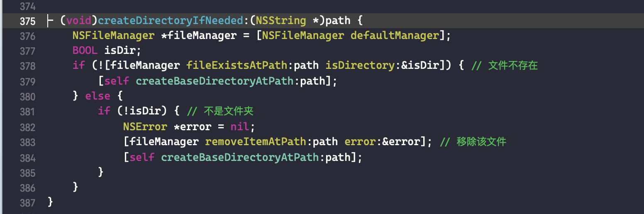Click the nil keyword

coord(240,126)
